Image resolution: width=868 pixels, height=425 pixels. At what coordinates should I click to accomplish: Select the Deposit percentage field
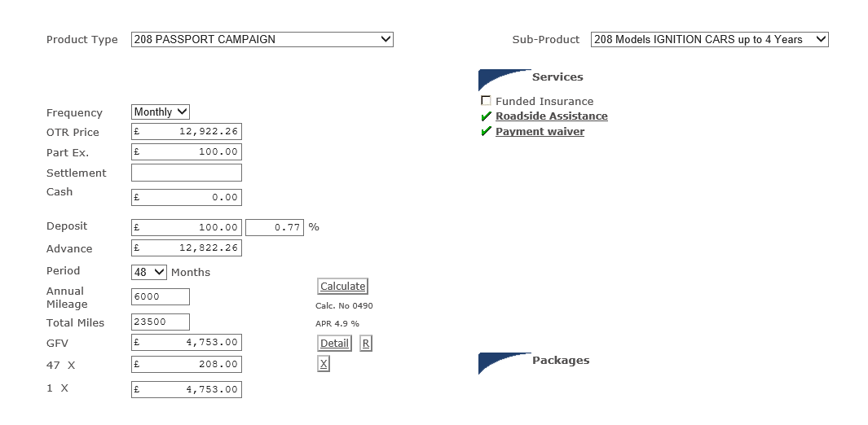coord(275,227)
